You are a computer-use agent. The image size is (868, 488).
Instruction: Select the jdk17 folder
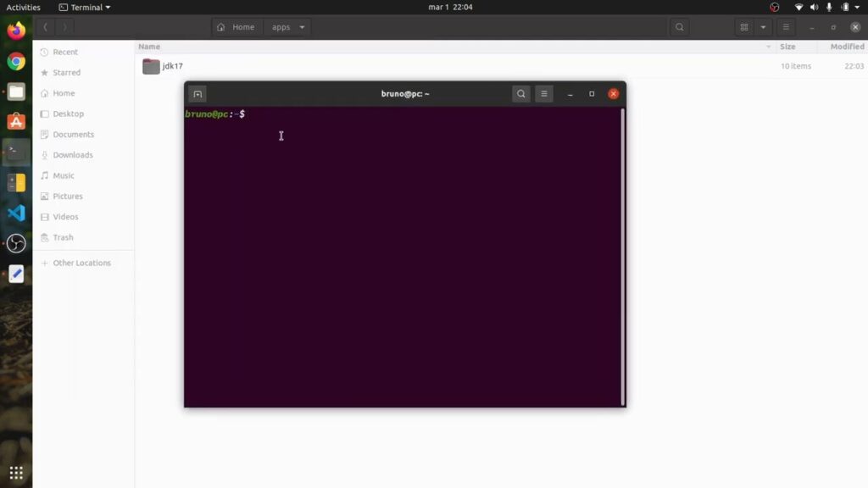(162, 66)
